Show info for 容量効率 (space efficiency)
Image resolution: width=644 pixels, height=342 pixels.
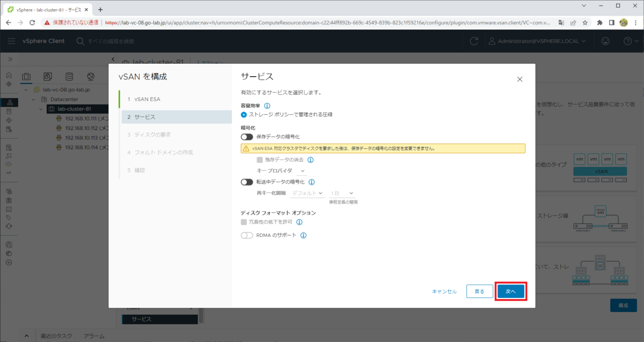267,106
